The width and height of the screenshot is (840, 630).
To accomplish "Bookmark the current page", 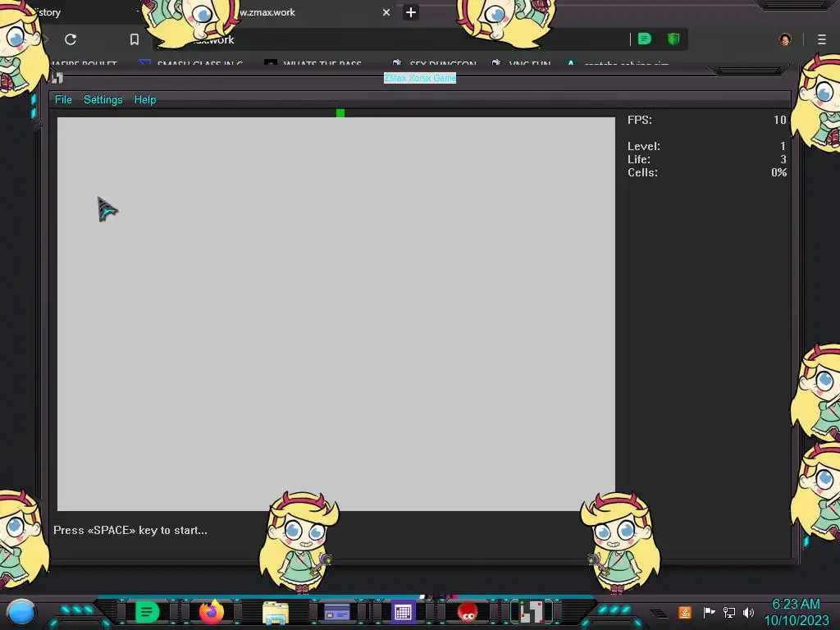I will click(x=135, y=39).
